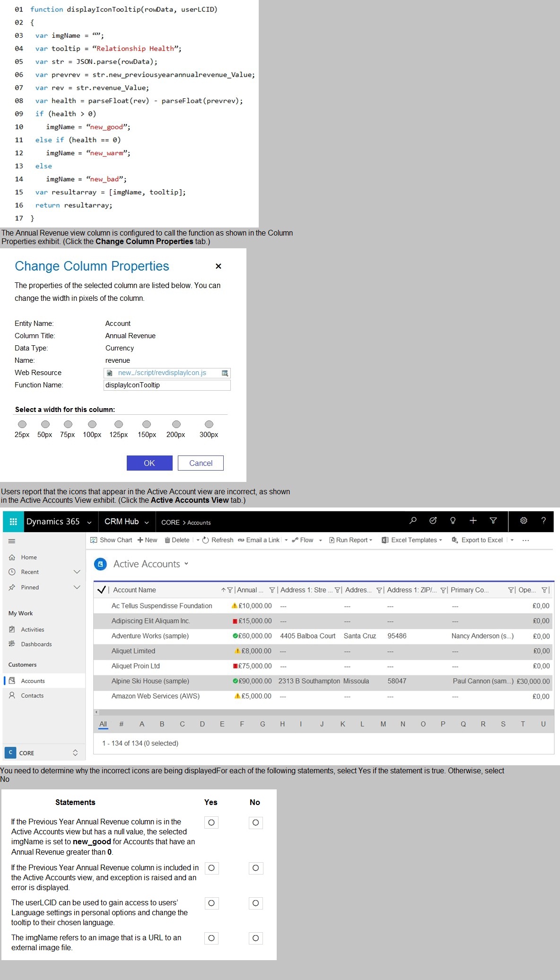Click the Email a Link command
Image resolution: width=560 pixels, height=980 pixels.
click(x=259, y=540)
